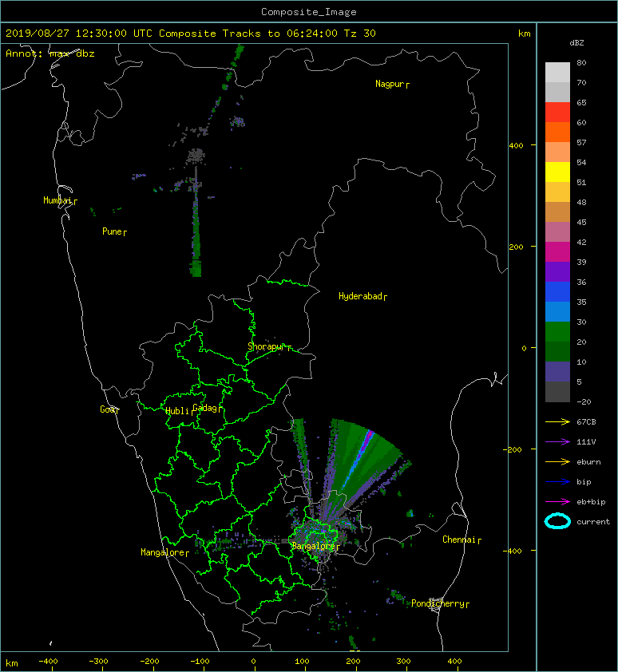
Task: Click the -200 tick on vertical axis
Action: click(513, 449)
